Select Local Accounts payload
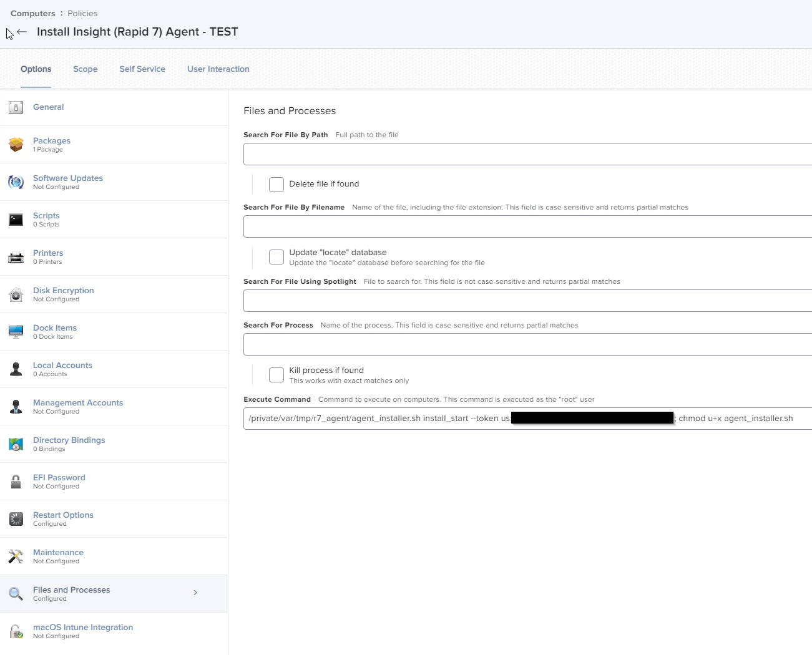The width and height of the screenshot is (812, 655). [x=114, y=369]
